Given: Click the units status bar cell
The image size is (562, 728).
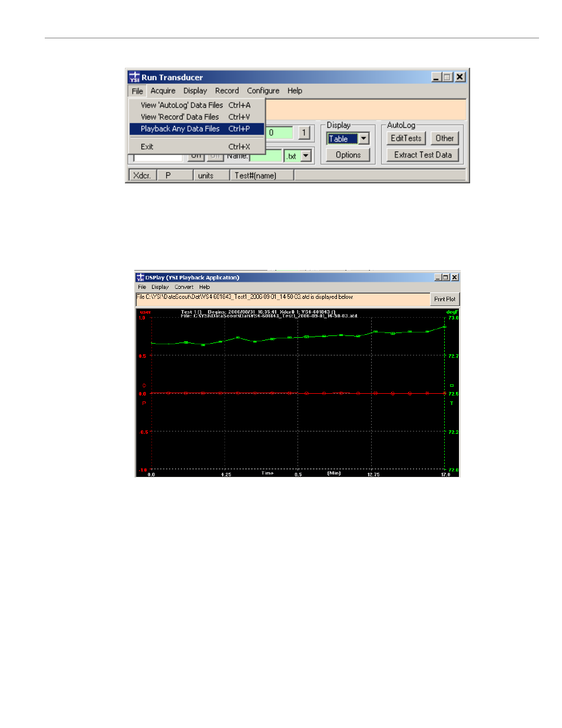Looking at the screenshot, I should [x=211, y=175].
